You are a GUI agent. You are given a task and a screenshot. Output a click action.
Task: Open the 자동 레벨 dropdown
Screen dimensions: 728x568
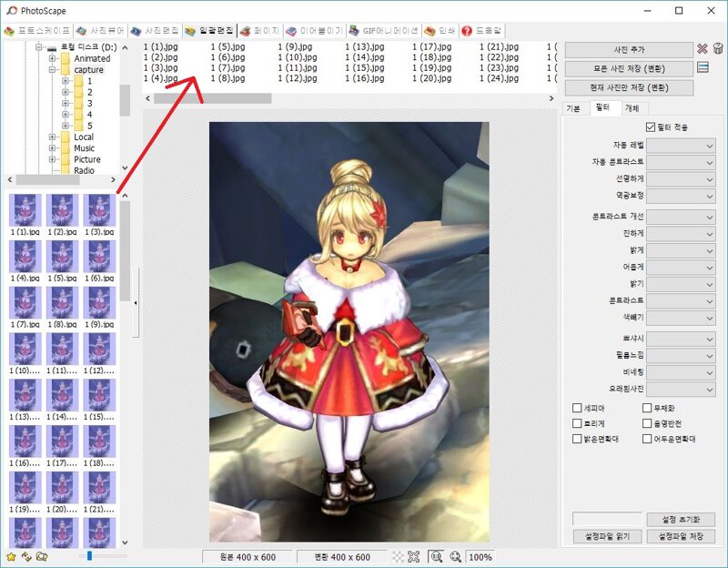click(681, 146)
